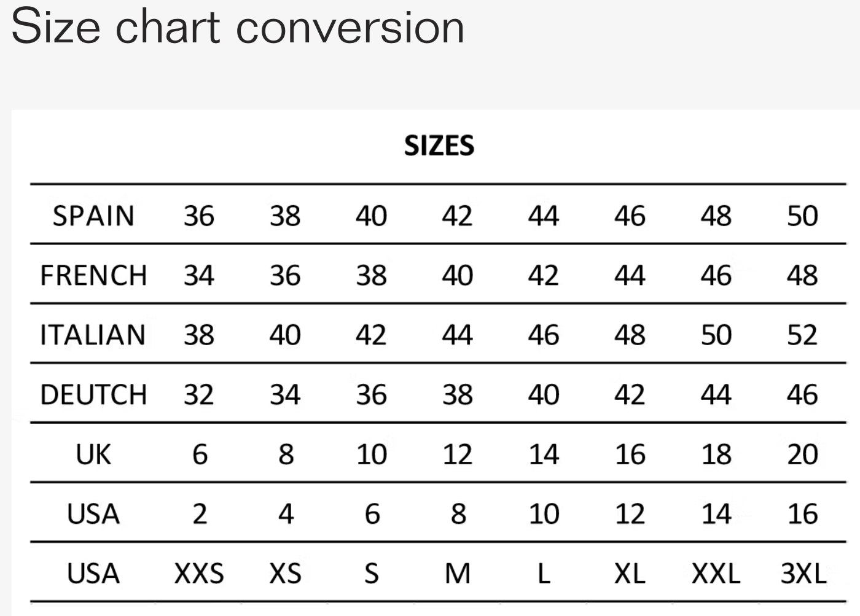Click the L size cell
Image resolution: width=860 pixels, height=616 pixels.
pos(544,574)
